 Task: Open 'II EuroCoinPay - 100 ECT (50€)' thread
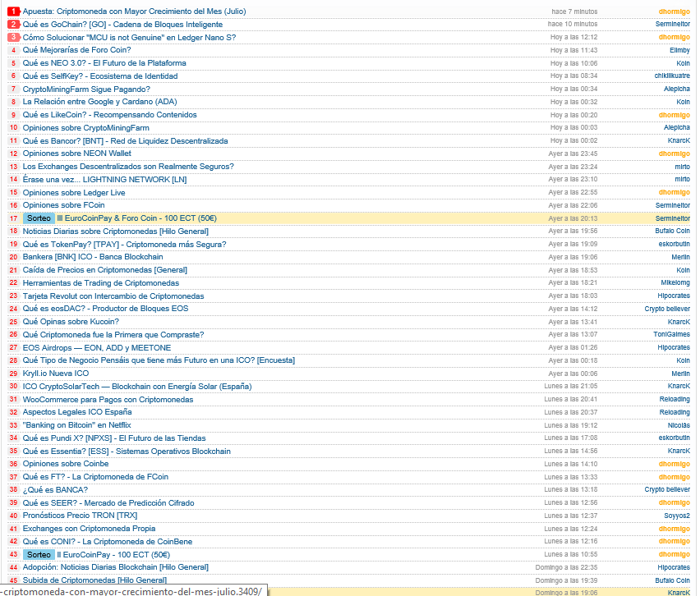114,554
